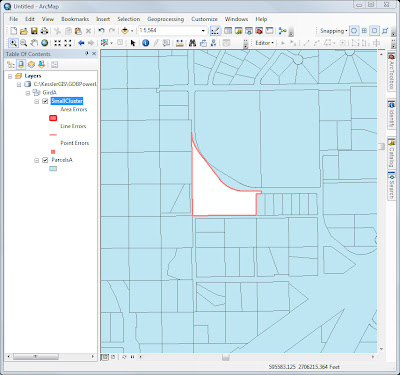This screenshot has height=375, width=400.
Task: Click the Add Data button
Action: (x=125, y=31)
